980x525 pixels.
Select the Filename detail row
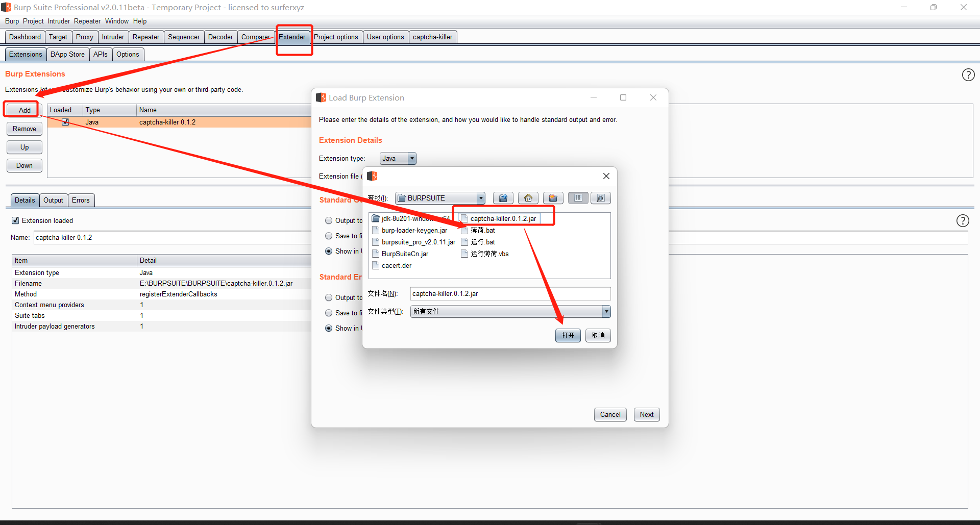click(162, 283)
